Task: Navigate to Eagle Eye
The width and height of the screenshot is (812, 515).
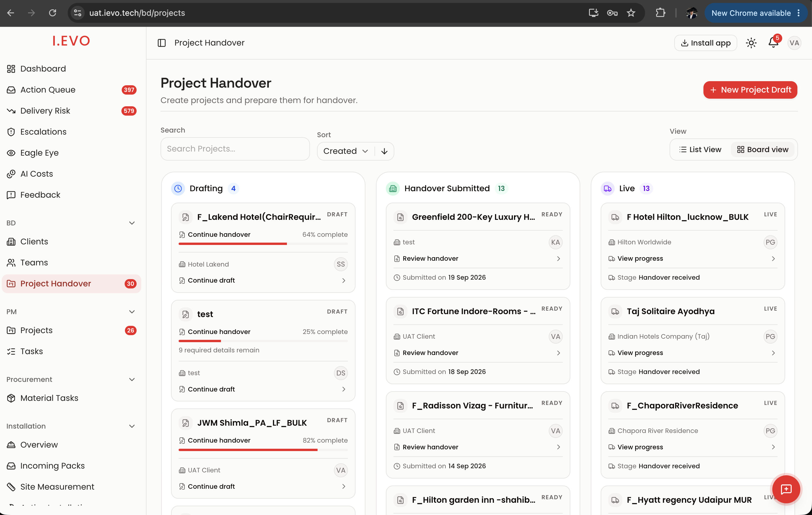Action: coord(71,153)
